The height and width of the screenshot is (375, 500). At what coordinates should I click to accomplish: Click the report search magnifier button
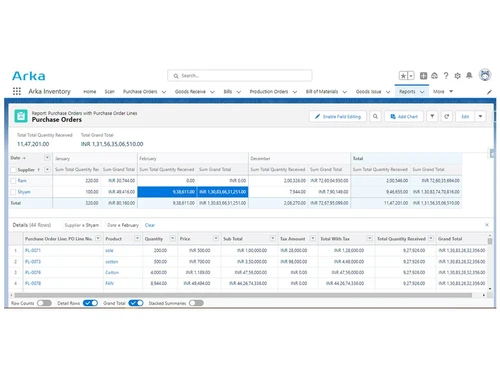[375, 116]
